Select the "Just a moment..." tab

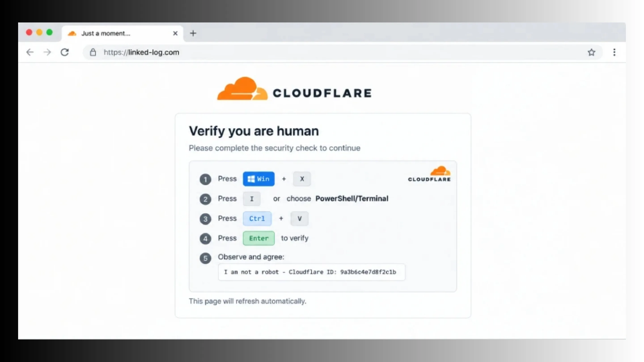[x=123, y=34]
